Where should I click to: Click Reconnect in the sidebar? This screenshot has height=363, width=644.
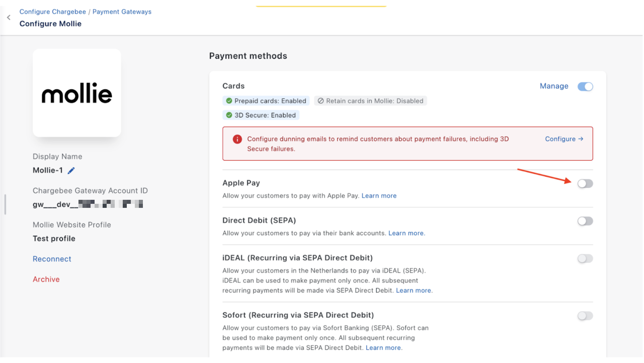pos(52,259)
